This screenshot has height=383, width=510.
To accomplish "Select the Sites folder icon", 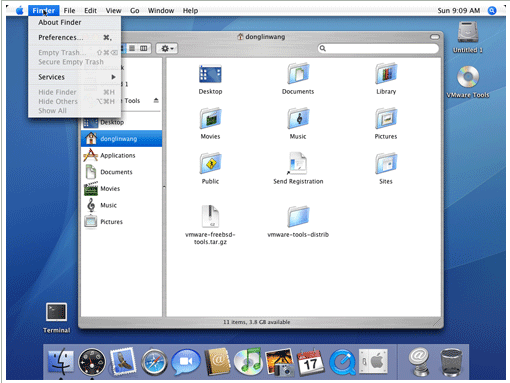I will coord(386,163).
